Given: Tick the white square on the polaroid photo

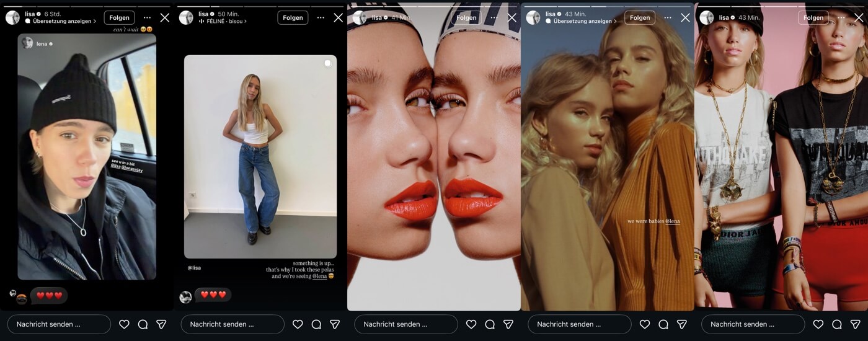Looking at the screenshot, I should (x=327, y=63).
